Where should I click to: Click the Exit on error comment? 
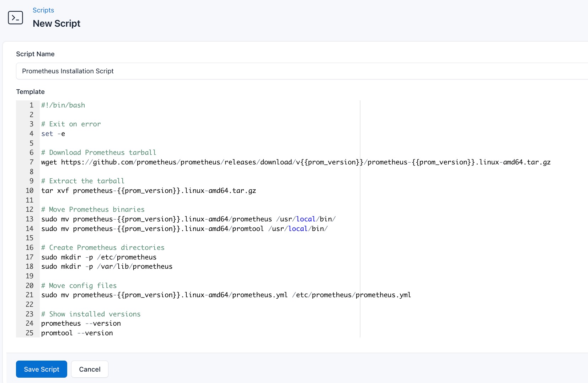pyautogui.click(x=71, y=124)
